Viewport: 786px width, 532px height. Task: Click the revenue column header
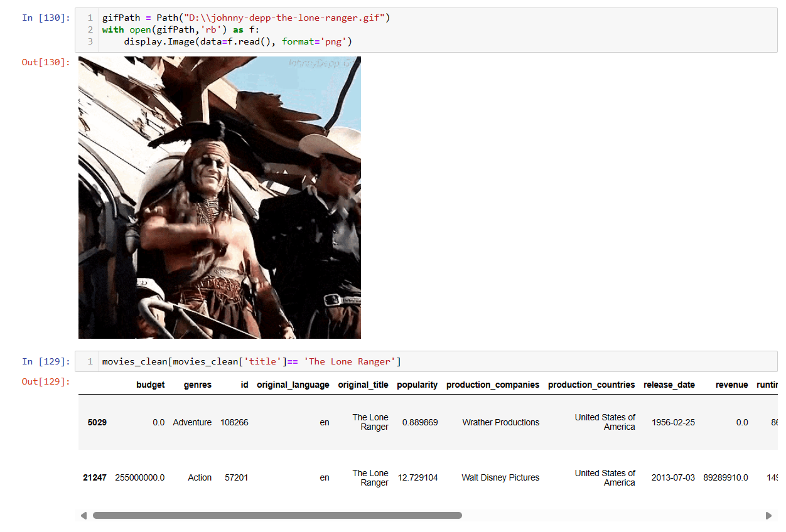tap(732, 385)
